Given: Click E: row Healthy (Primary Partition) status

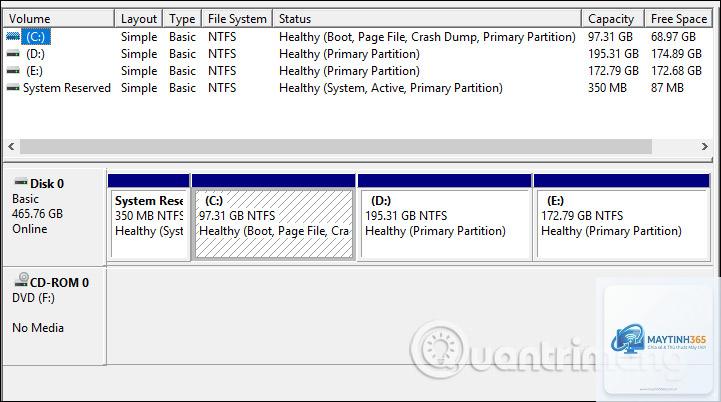Looking at the screenshot, I should [x=349, y=71].
